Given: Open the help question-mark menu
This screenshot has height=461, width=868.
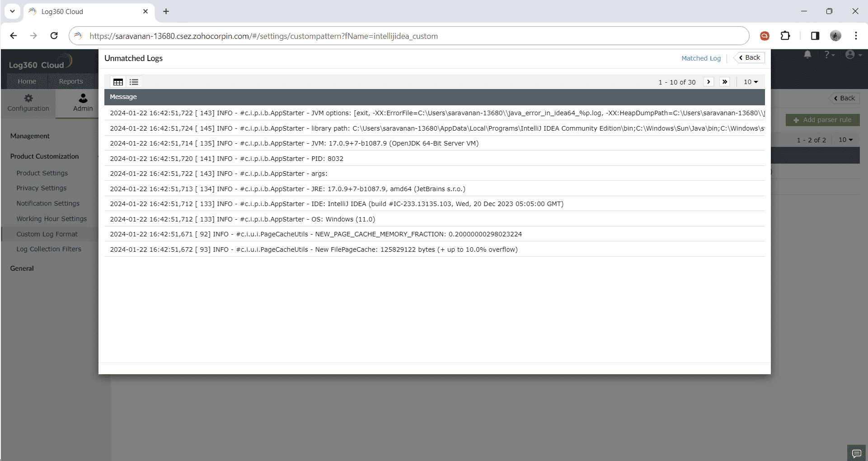Looking at the screenshot, I should tap(829, 55).
